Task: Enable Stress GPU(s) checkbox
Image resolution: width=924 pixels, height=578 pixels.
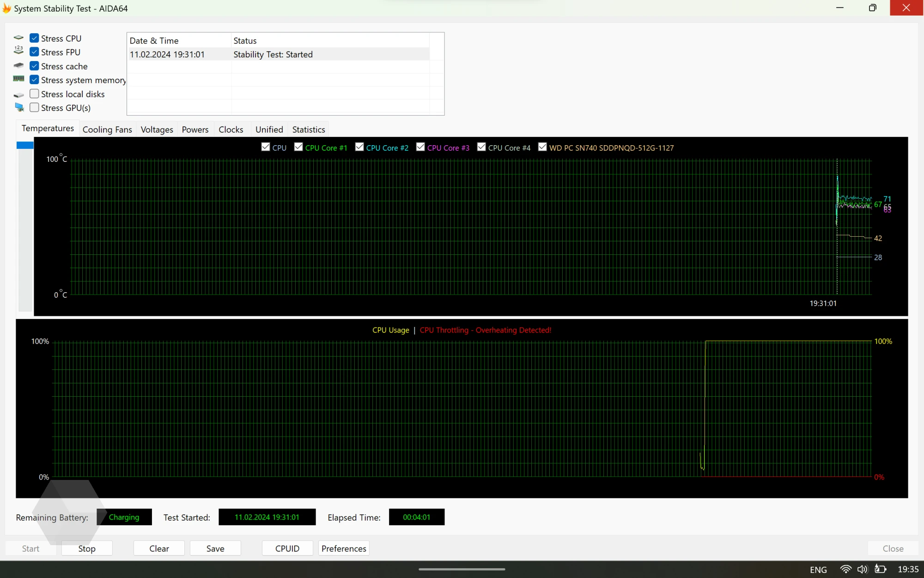Action: point(34,107)
